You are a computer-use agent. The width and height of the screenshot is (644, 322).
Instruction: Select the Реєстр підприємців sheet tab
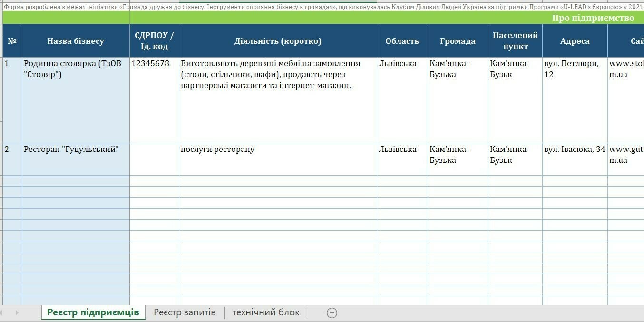click(93, 312)
